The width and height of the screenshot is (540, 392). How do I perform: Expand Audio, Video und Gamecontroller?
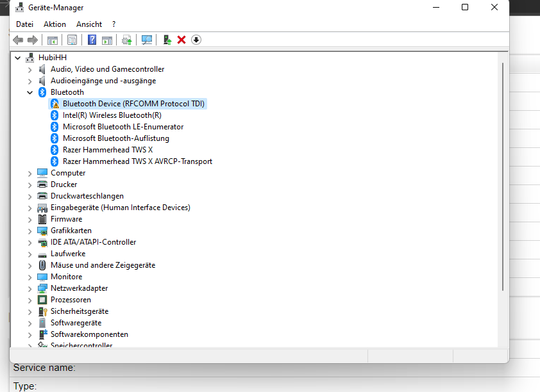pyautogui.click(x=30, y=70)
